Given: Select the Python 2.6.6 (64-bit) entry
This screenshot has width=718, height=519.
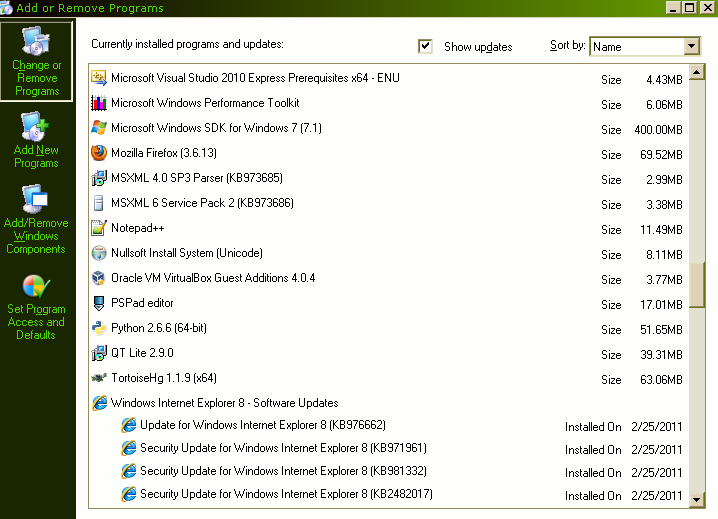Looking at the screenshot, I should pyautogui.click(x=388, y=328).
